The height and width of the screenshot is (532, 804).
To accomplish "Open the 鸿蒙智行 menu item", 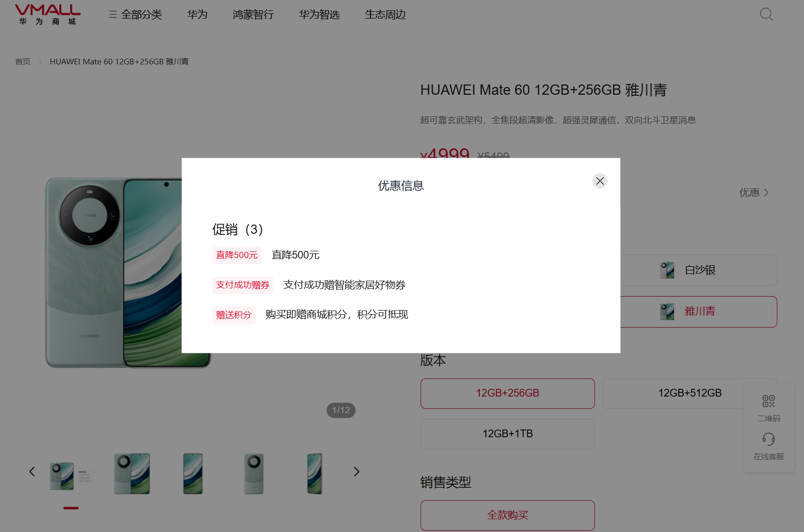I will (253, 14).
